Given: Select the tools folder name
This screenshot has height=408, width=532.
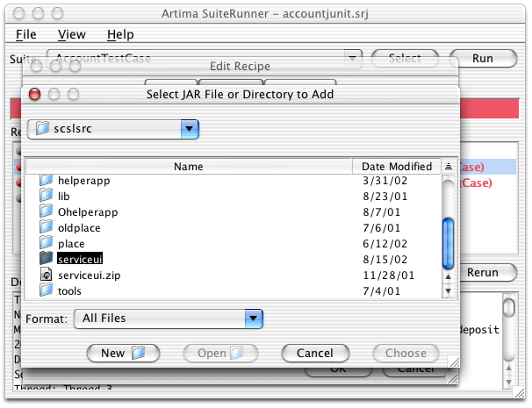Looking at the screenshot, I should coord(69,291).
